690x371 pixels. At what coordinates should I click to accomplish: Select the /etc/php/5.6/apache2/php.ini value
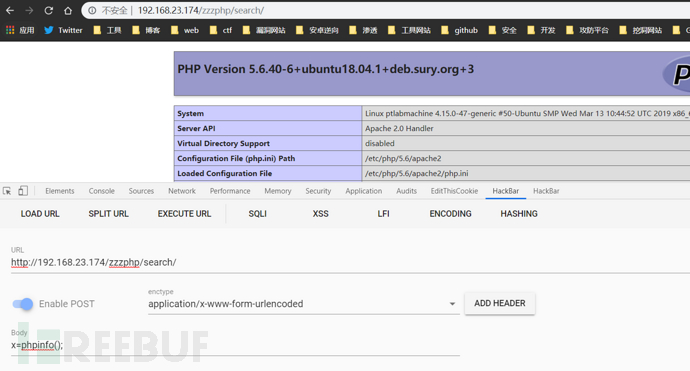point(416,173)
